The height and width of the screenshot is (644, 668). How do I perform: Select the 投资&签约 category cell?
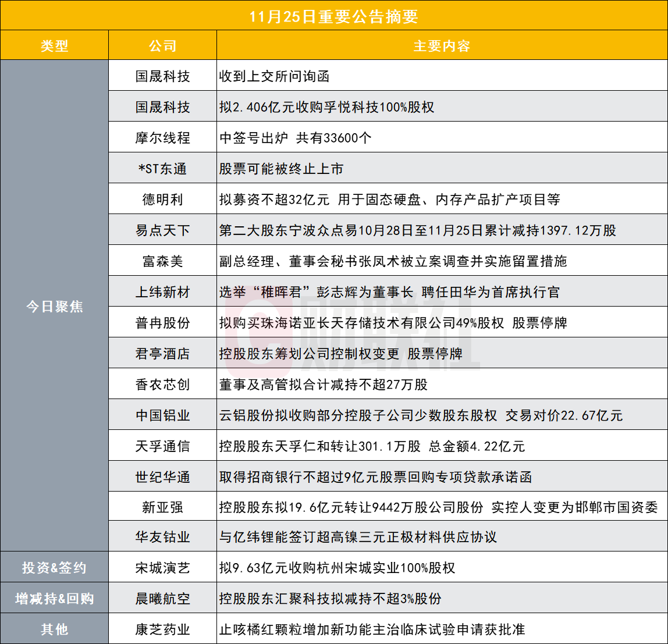(54, 567)
